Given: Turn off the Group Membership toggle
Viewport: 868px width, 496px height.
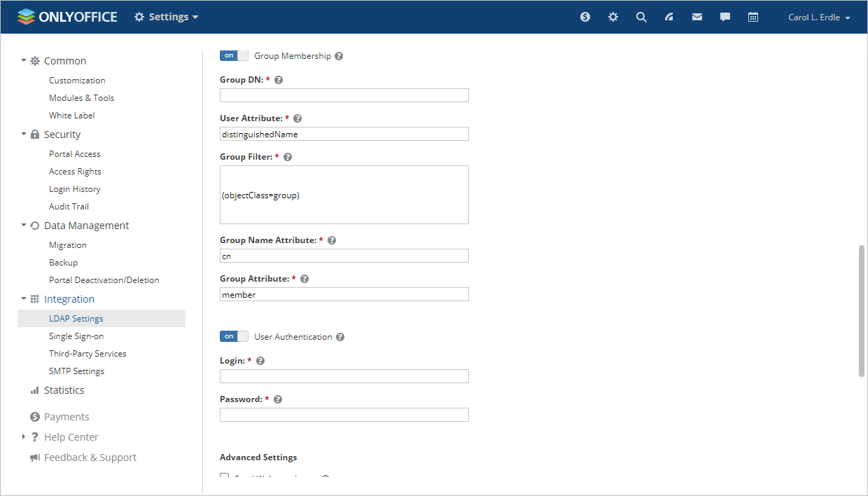Looking at the screenshot, I should pos(233,55).
